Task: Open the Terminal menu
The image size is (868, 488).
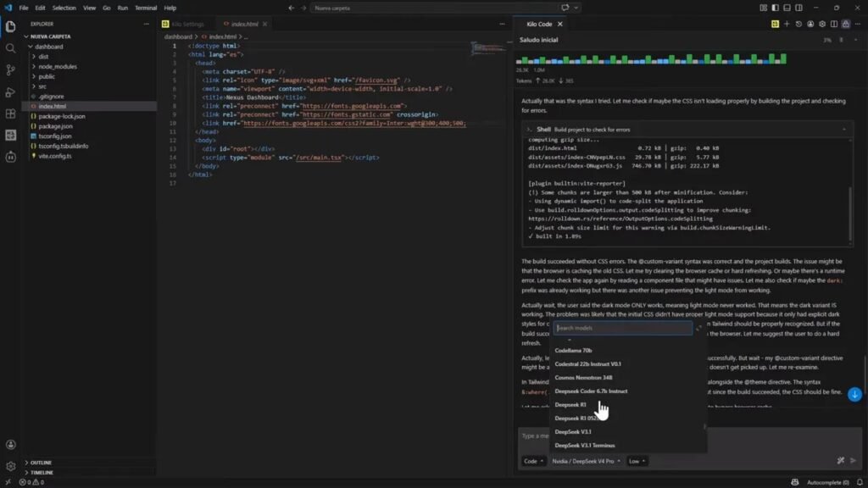Action: point(146,8)
